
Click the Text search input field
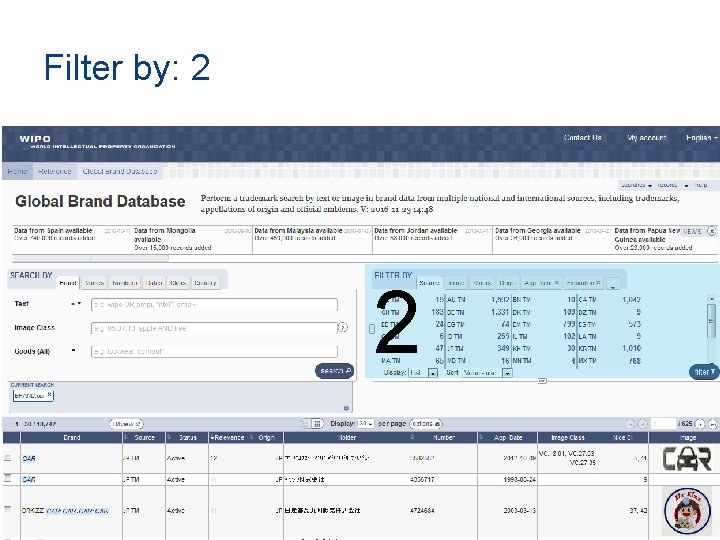(214, 304)
